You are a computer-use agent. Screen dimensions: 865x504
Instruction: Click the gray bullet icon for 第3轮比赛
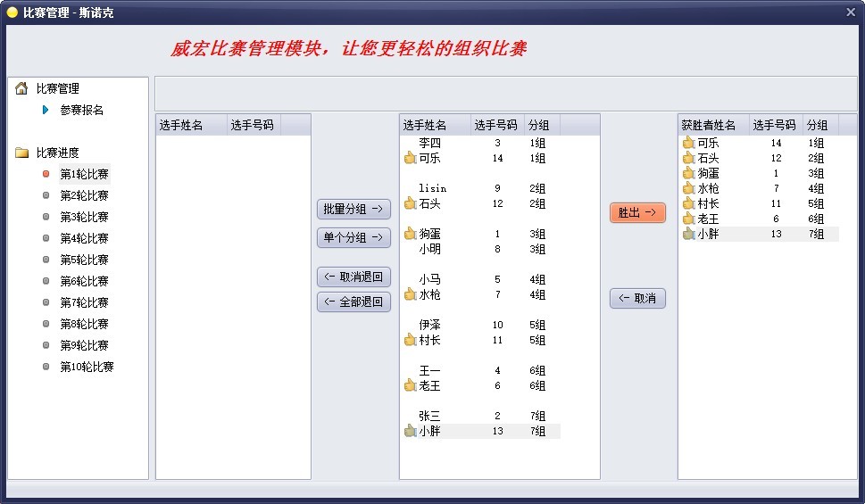[x=46, y=217]
